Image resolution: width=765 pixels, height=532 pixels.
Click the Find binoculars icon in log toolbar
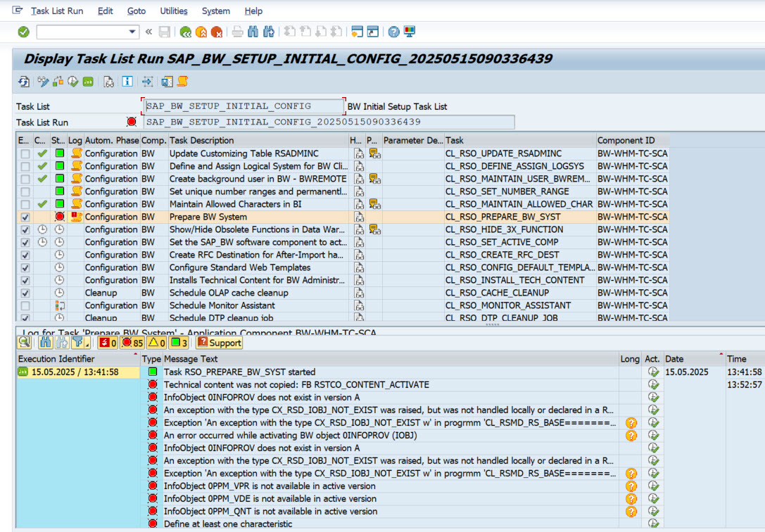pos(45,343)
